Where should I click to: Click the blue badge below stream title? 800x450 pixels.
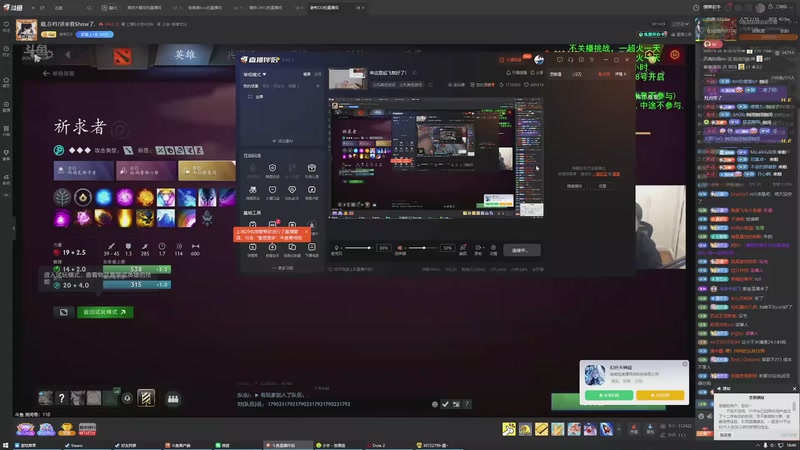[94, 34]
